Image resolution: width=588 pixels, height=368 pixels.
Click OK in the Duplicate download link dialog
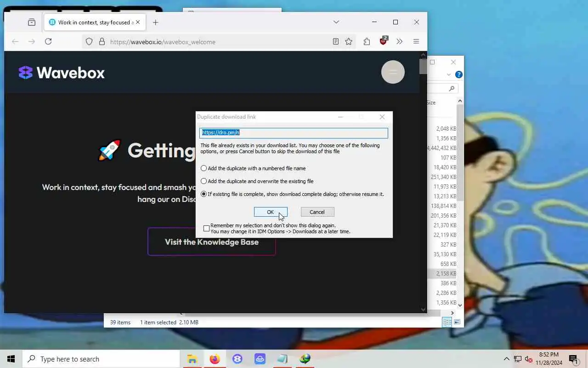tap(271, 212)
